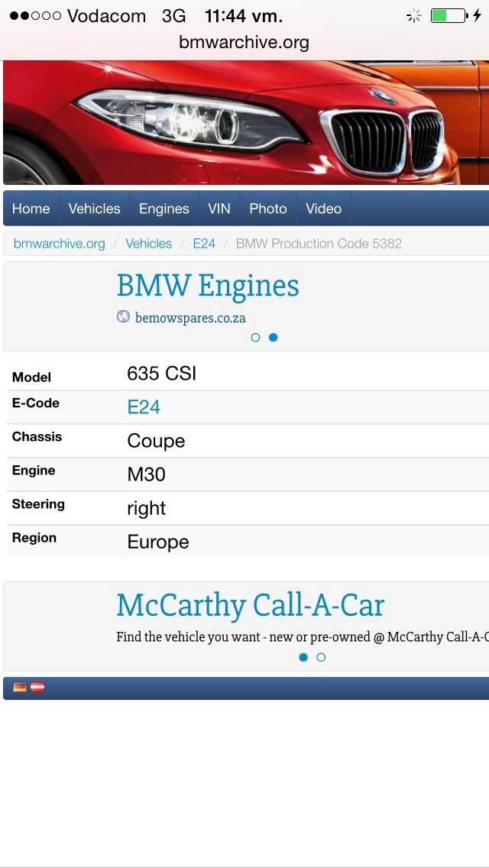The height and width of the screenshot is (868, 489).
Task: Go to E24 breadcrumb link
Action: (x=204, y=244)
